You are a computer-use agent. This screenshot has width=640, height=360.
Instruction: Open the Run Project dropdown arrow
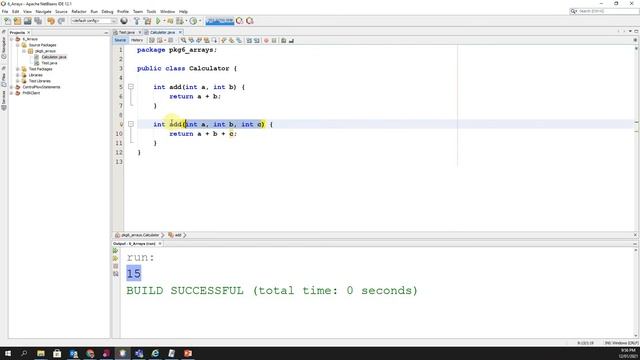click(164, 21)
